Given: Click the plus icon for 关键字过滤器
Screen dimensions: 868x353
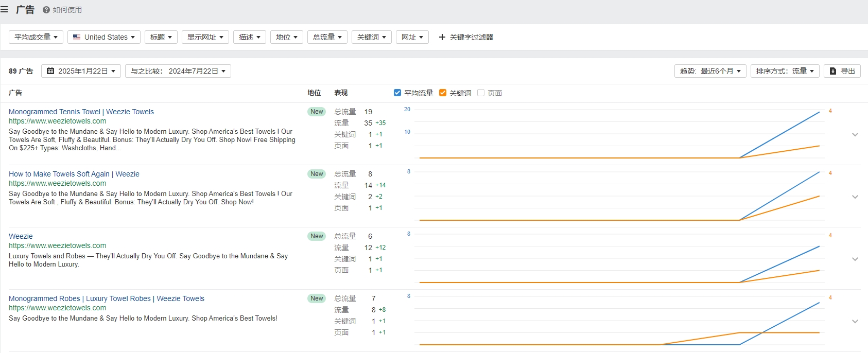Looking at the screenshot, I should (442, 37).
